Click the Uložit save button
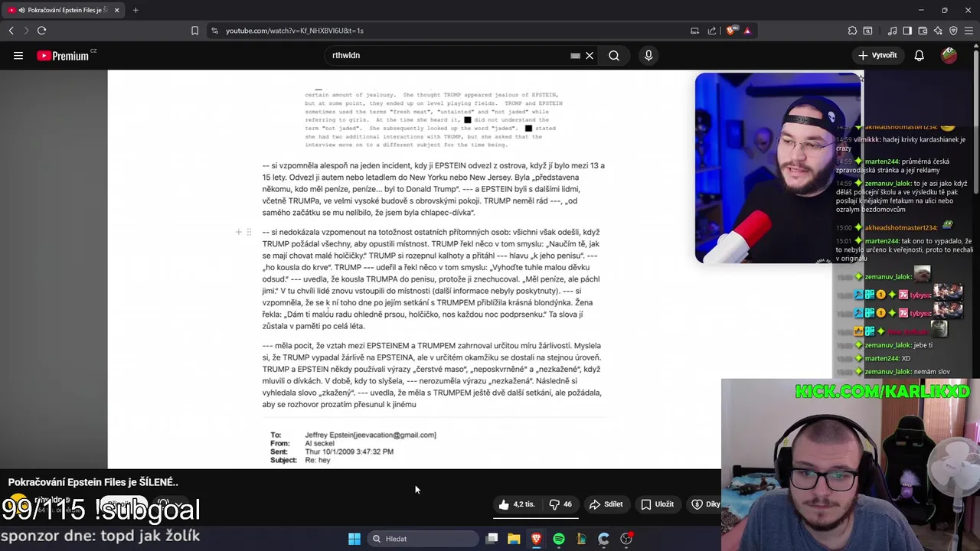This screenshot has width=980, height=551. click(x=658, y=504)
